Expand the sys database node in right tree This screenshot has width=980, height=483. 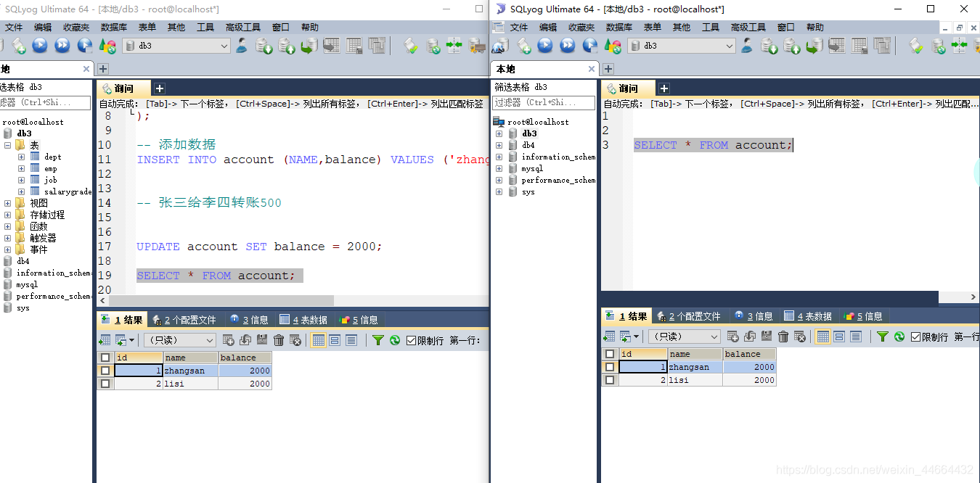tap(499, 191)
